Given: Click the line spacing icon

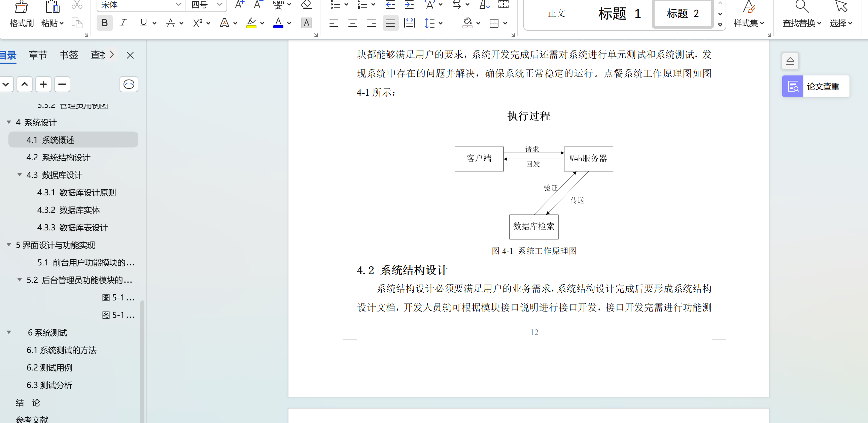Looking at the screenshot, I should coord(429,23).
